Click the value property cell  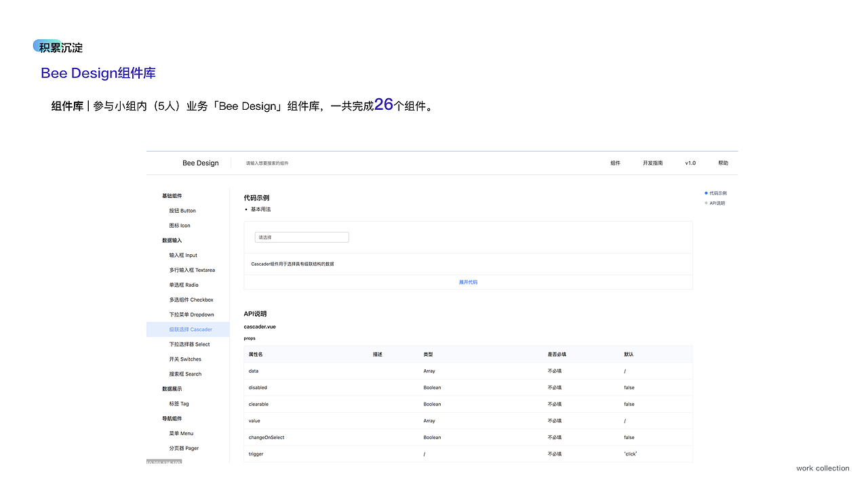coord(254,421)
